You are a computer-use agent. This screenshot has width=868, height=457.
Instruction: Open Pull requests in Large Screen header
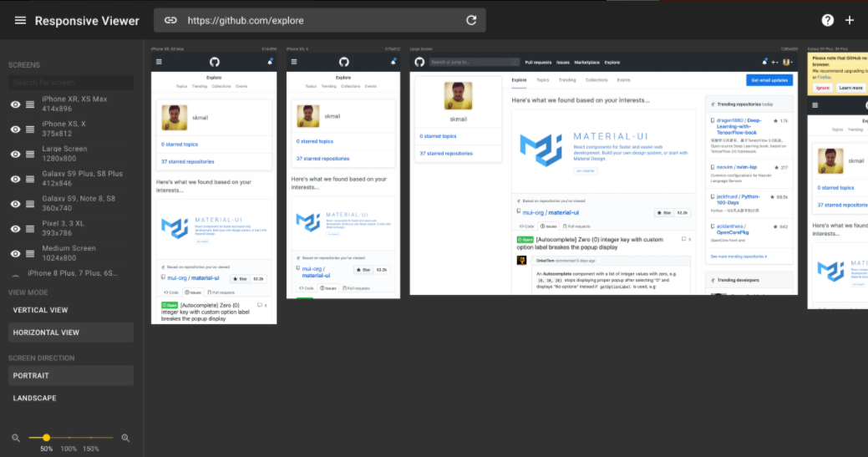pyautogui.click(x=538, y=63)
